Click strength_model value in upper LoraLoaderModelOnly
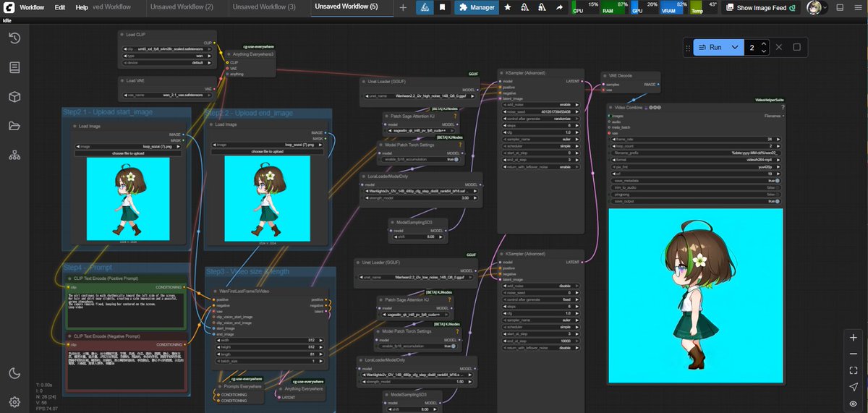Viewport: 868px width, 413px height. tap(420, 197)
